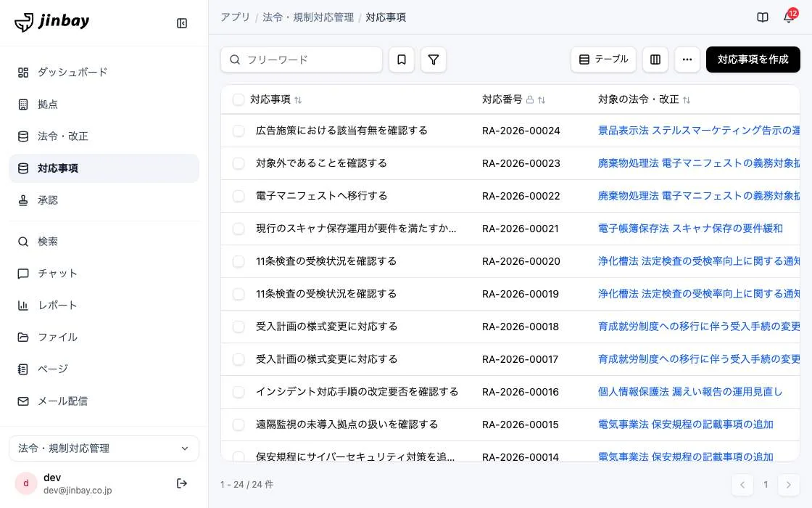
Task: Open メール配信 sidebar menu item
Action: (x=104, y=401)
